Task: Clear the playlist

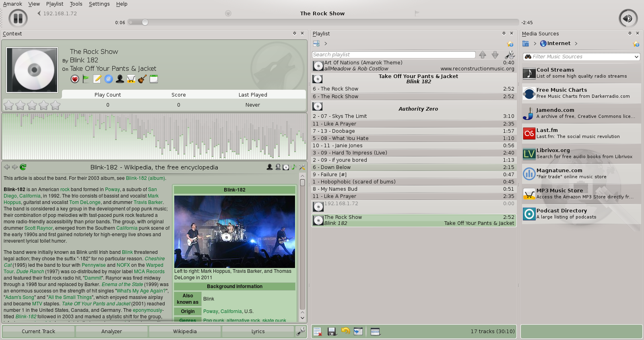Action: pyautogui.click(x=318, y=332)
